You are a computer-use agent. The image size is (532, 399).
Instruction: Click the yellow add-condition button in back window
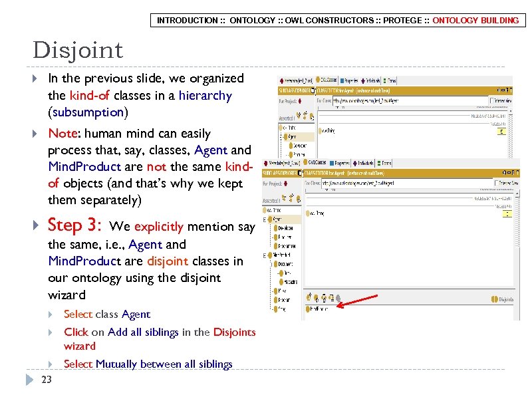click(501, 132)
